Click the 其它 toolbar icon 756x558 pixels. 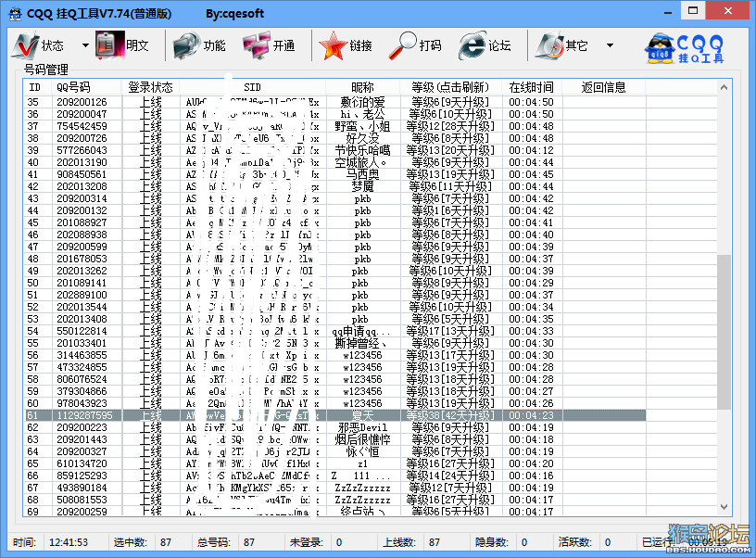click(549, 45)
